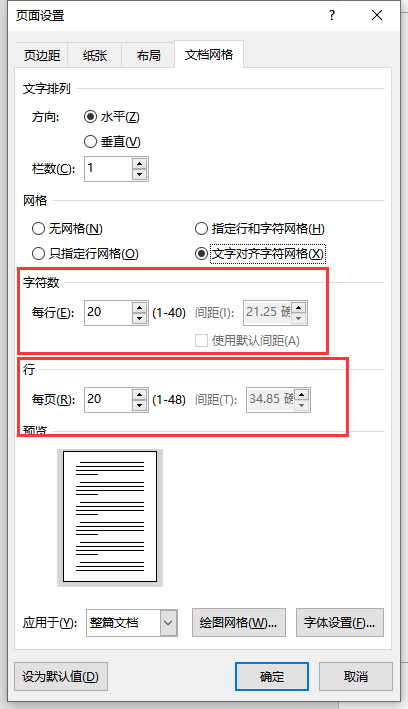Increase the 栏数 column count
The width and height of the screenshot is (408, 709).
pyautogui.click(x=140, y=164)
